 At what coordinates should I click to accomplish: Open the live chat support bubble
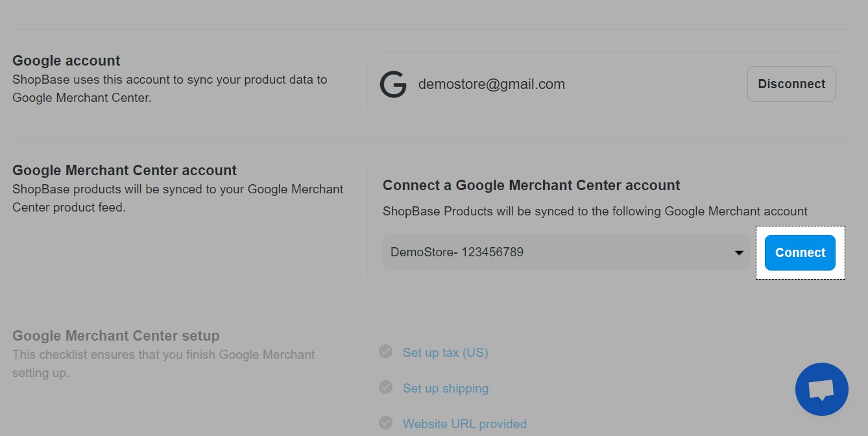[821, 389]
